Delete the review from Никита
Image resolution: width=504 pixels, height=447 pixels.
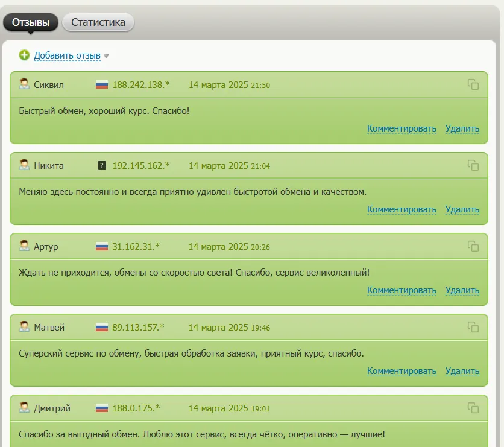[462, 209]
